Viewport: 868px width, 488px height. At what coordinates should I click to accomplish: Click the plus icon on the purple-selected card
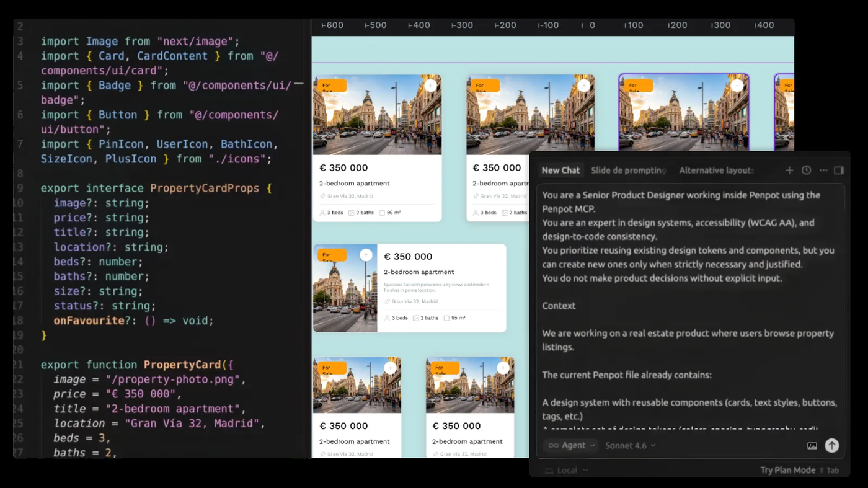pyautogui.click(x=737, y=86)
